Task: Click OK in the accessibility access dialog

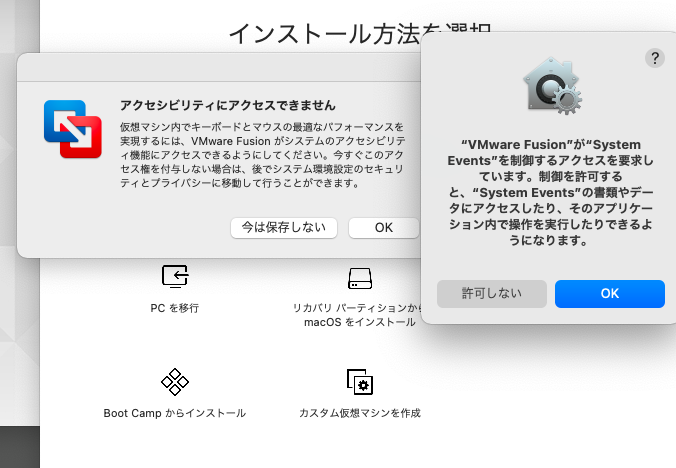Action: coord(383,228)
